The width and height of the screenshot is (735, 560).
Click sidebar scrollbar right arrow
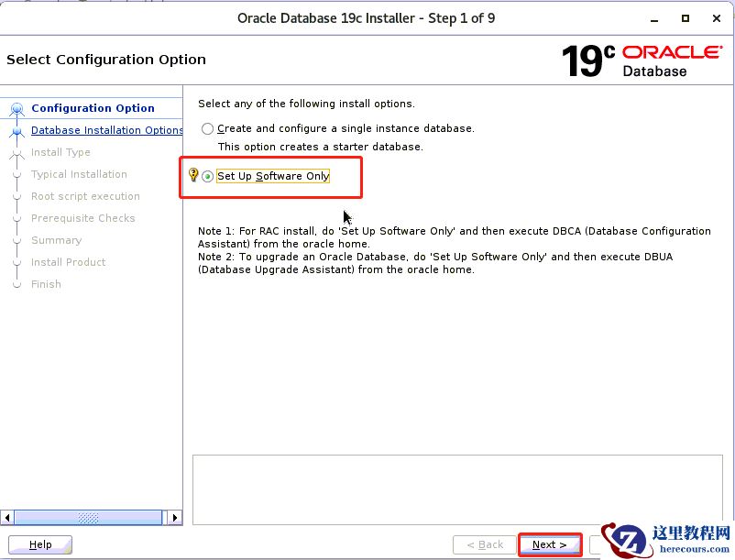[x=175, y=518]
